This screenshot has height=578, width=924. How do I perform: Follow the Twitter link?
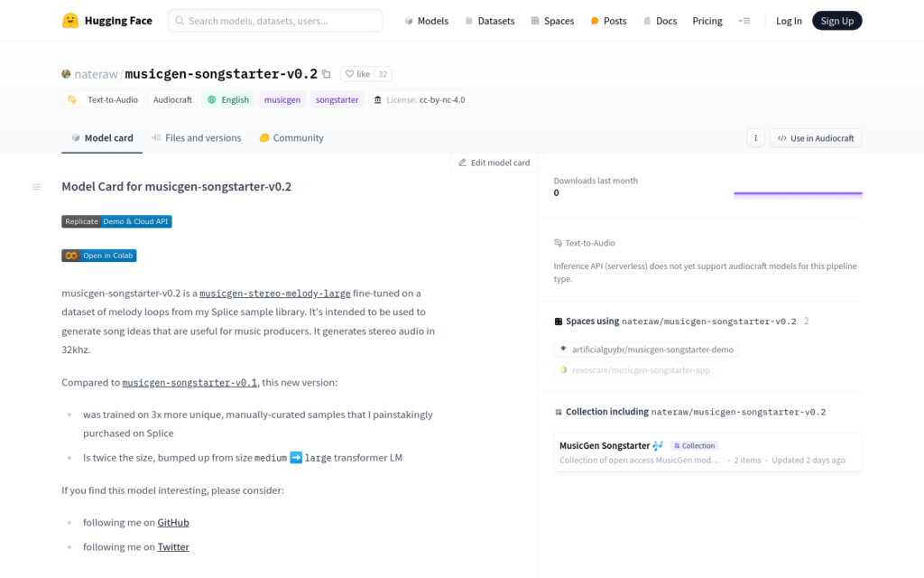click(173, 546)
